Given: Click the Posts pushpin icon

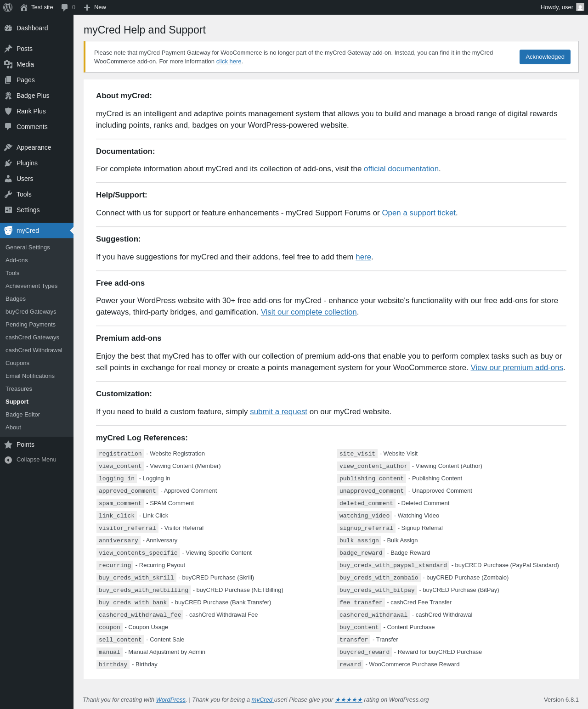Looking at the screenshot, I should (8, 49).
